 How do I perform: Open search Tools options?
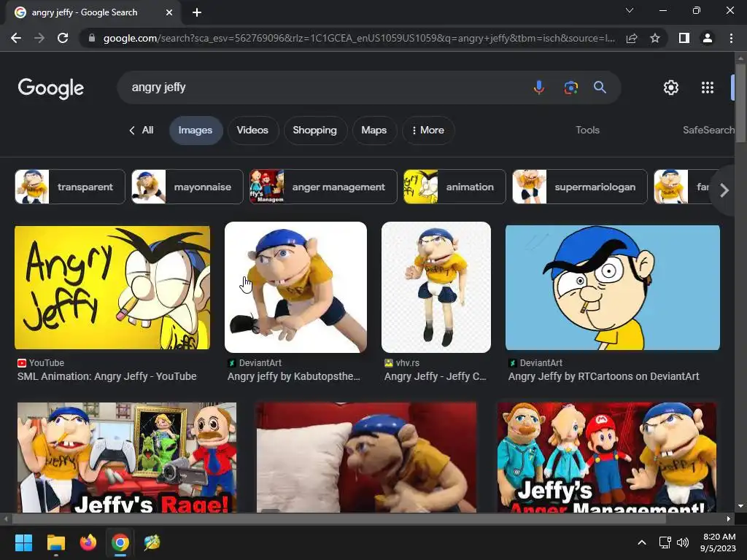pyautogui.click(x=587, y=130)
